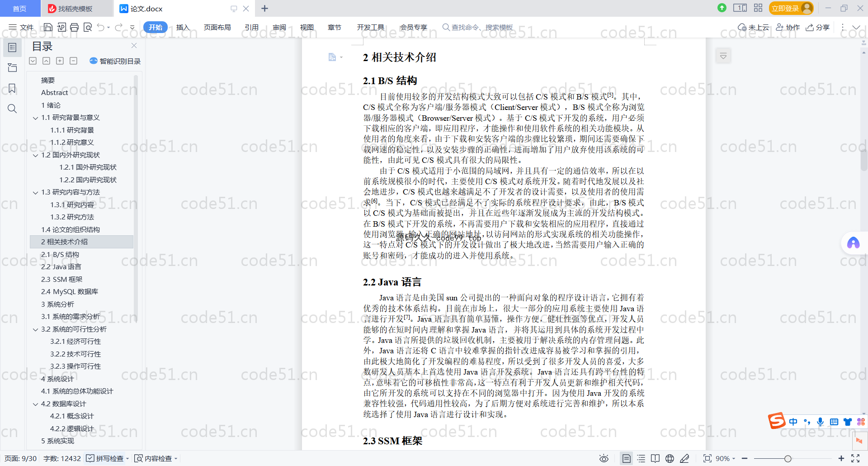This screenshot has height=466, width=868.
Task: Open Print Preview from the toolbar
Action: point(88,27)
